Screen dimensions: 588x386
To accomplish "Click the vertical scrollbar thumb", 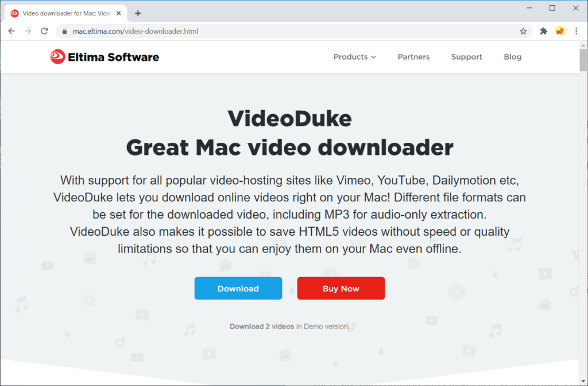I will pyautogui.click(x=583, y=60).
